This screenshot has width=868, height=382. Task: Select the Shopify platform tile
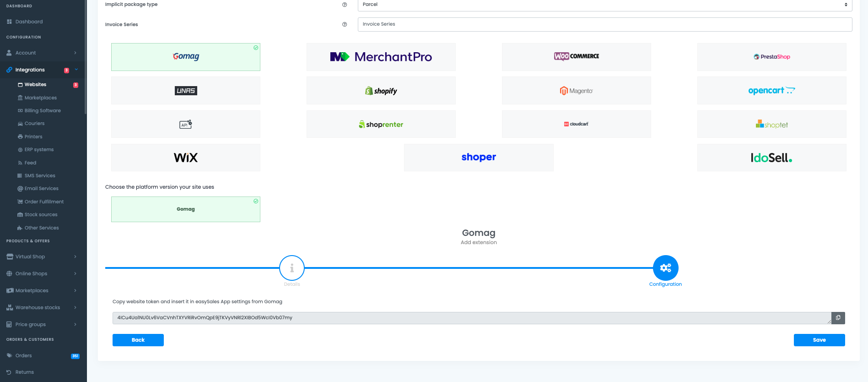point(381,91)
